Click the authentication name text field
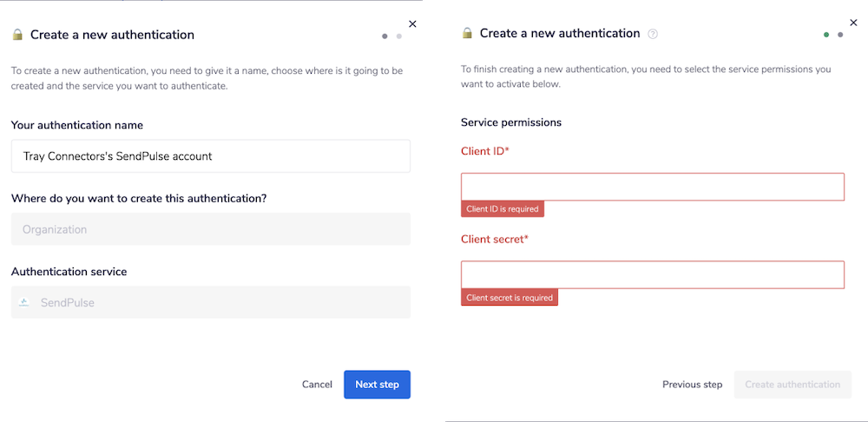Image resolution: width=868 pixels, height=422 pixels. (x=210, y=156)
